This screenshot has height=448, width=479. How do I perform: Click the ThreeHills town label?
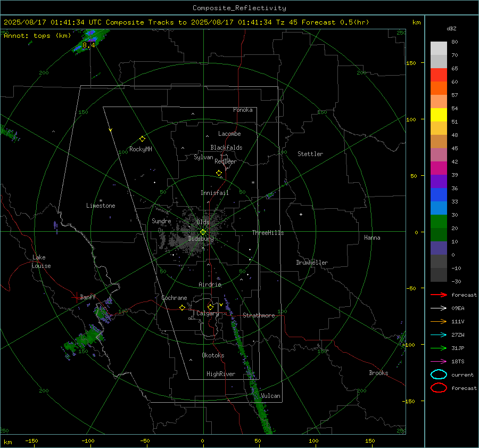268,233
